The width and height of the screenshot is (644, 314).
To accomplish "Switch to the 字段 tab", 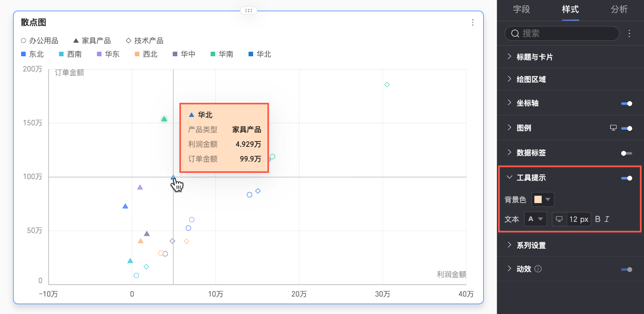I will [x=521, y=9].
